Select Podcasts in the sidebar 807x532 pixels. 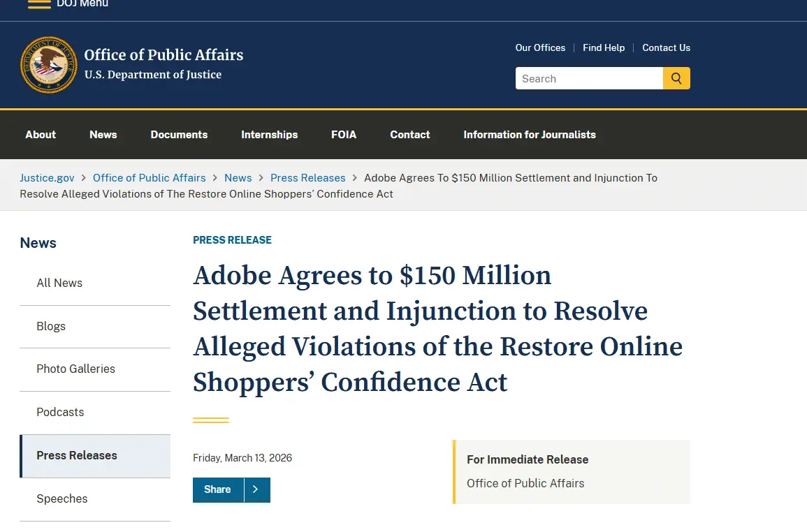pos(60,412)
